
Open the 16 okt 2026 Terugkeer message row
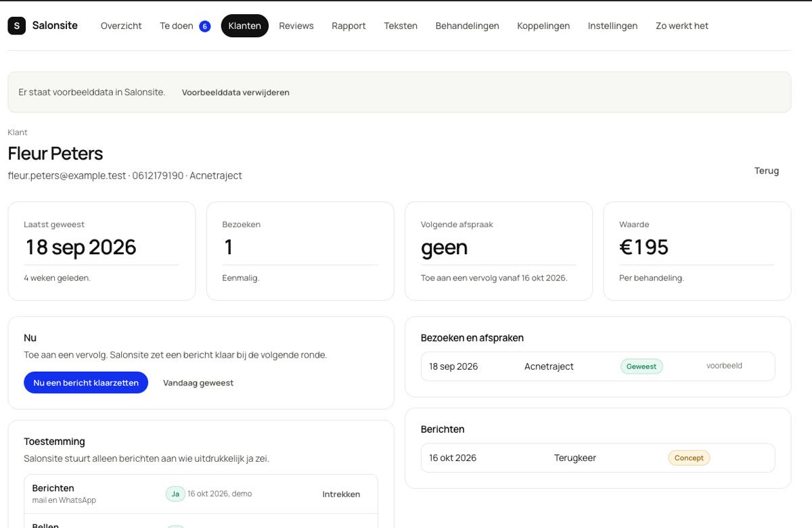pyautogui.click(x=598, y=458)
